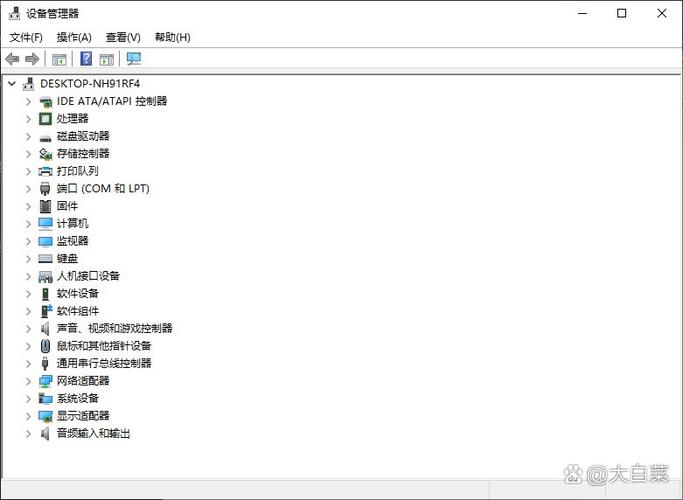The height and width of the screenshot is (500, 683).
Task: Select the 固件 label
Action: pos(68,206)
